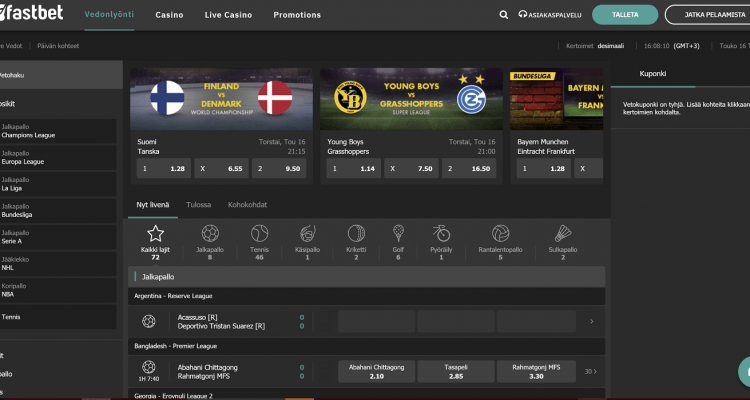Open the Casino menu tab
Image resolution: width=750 pixels, height=400 pixels.
tap(169, 15)
